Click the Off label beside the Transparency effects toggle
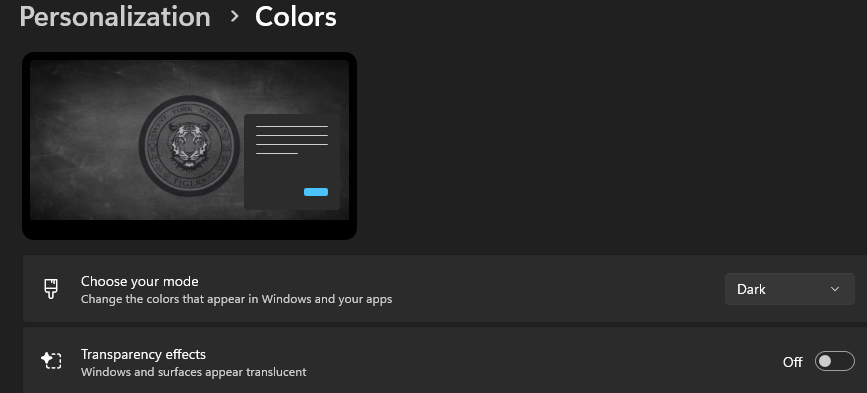This screenshot has width=867, height=393. coord(792,362)
